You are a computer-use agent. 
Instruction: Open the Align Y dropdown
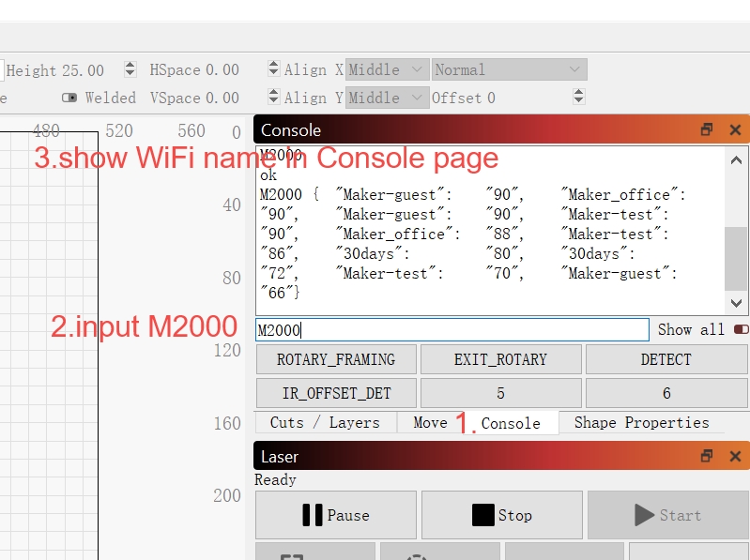[387, 98]
